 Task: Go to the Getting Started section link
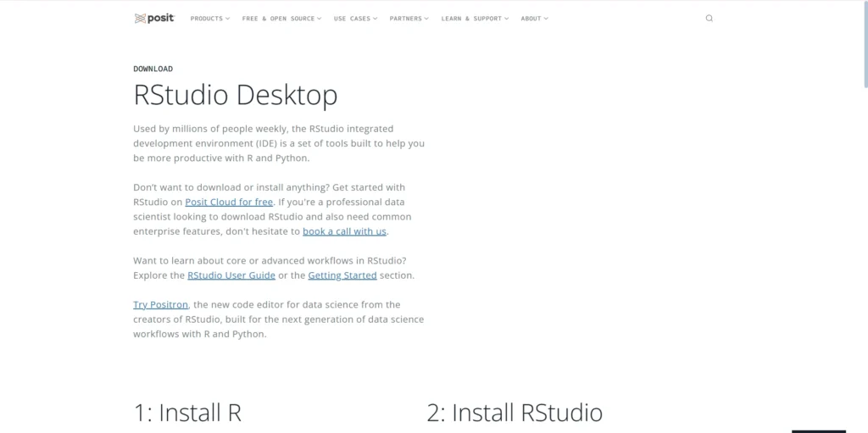click(342, 275)
